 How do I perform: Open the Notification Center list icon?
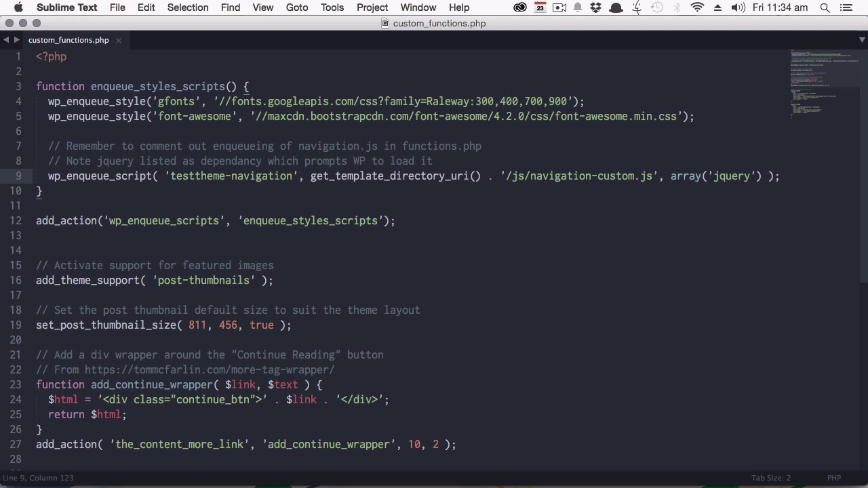[x=846, y=7]
